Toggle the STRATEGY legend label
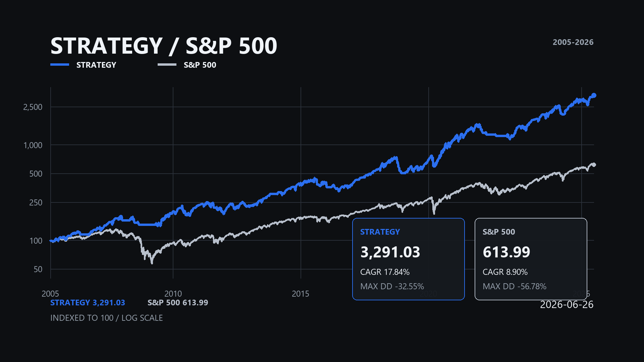 click(96, 65)
